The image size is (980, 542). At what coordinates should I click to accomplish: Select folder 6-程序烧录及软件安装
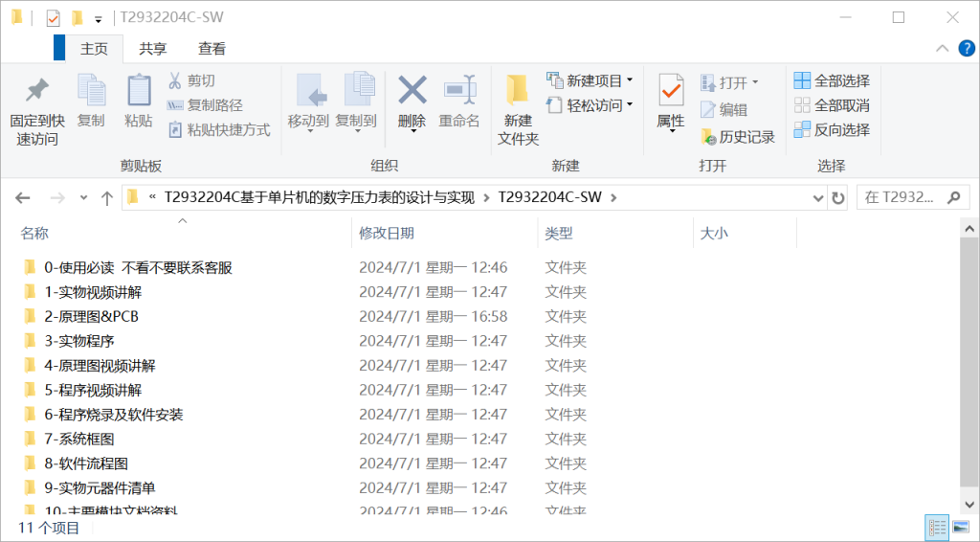[114, 415]
